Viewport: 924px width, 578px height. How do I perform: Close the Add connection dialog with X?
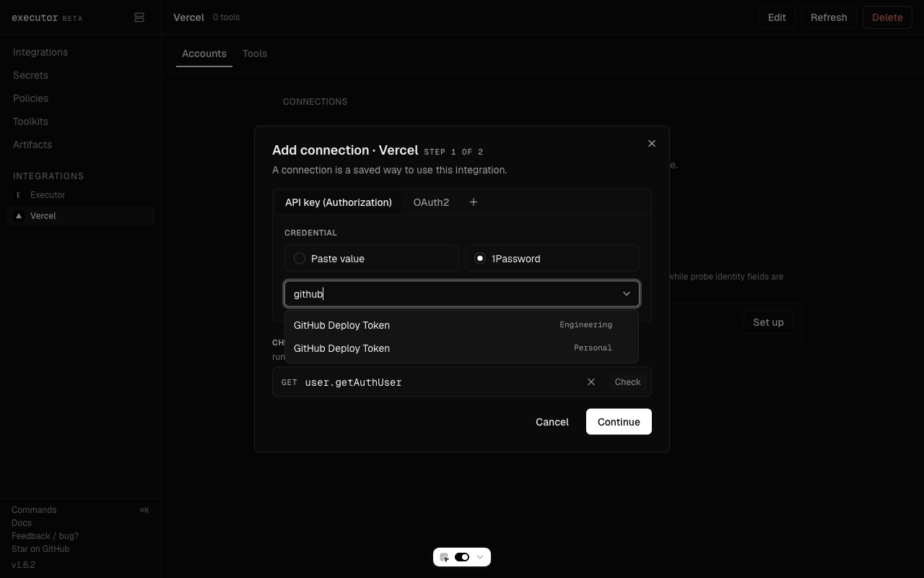pos(652,144)
